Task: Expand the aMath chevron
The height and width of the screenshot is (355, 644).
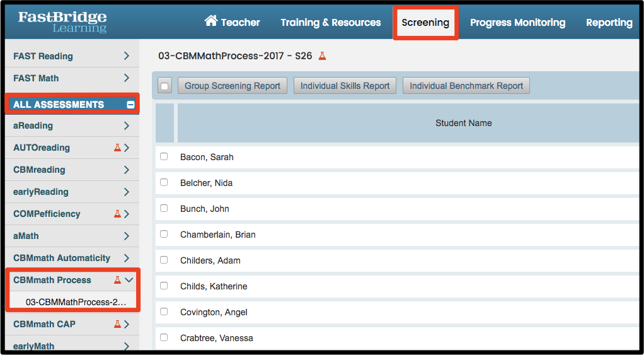Action: pos(127,236)
